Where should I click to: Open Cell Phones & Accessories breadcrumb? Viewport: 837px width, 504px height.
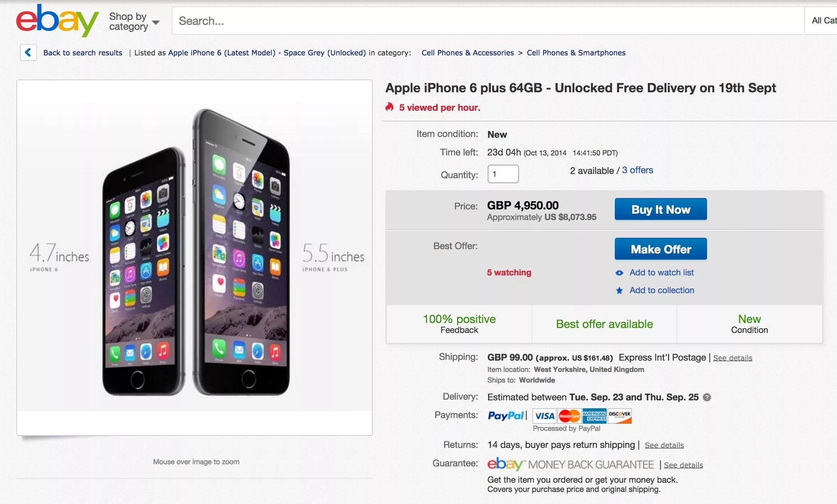(x=467, y=53)
